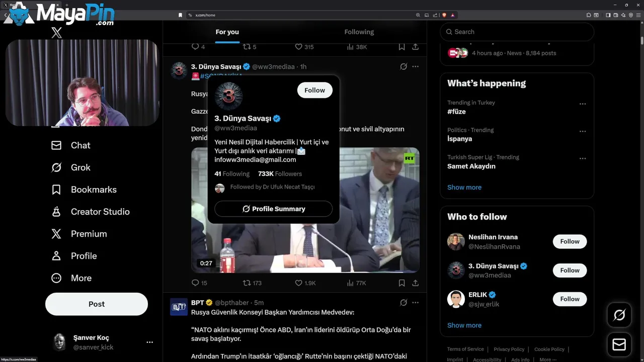
Task: Click the Brave shield icon in address bar
Action: (444, 15)
